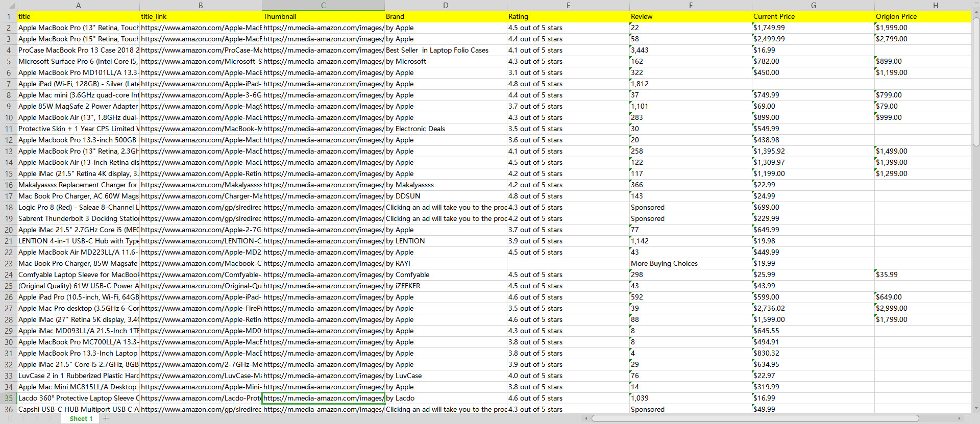The image size is (980, 424).
Task: Select column A header
Action: click(78, 6)
